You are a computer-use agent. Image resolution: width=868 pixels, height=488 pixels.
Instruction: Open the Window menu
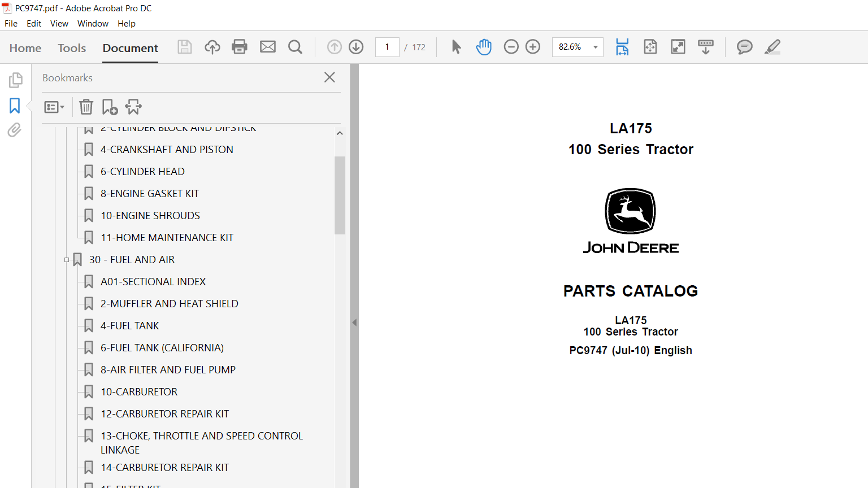click(x=93, y=24)
